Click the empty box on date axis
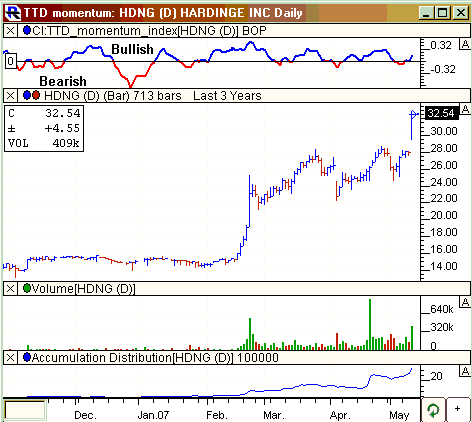Screen dimensions: 472x422 pyautogui.click(x=24, y=410)
